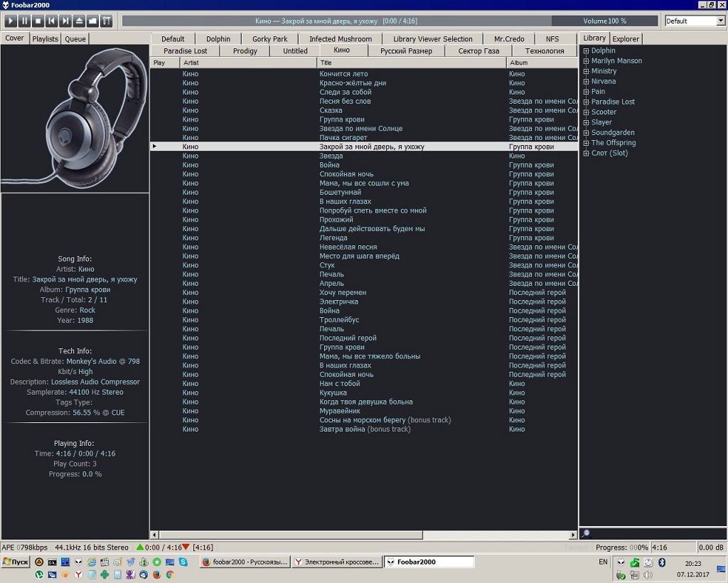Image resolution: width=728 pixels, height=583 pixels.
Task: Click the Eject/Open icon in toolbar
Action: 78,21
